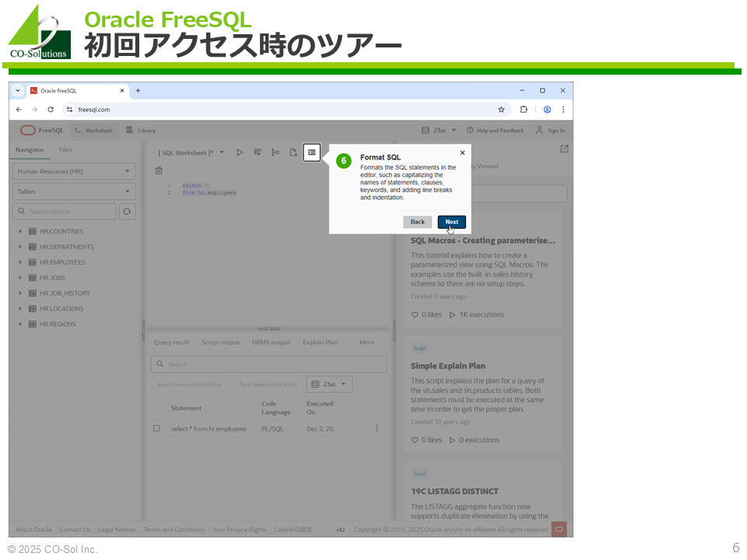Open the Human Resources (HR) schema dropdown
Screen dimensions: 747x560
[74, 171]
